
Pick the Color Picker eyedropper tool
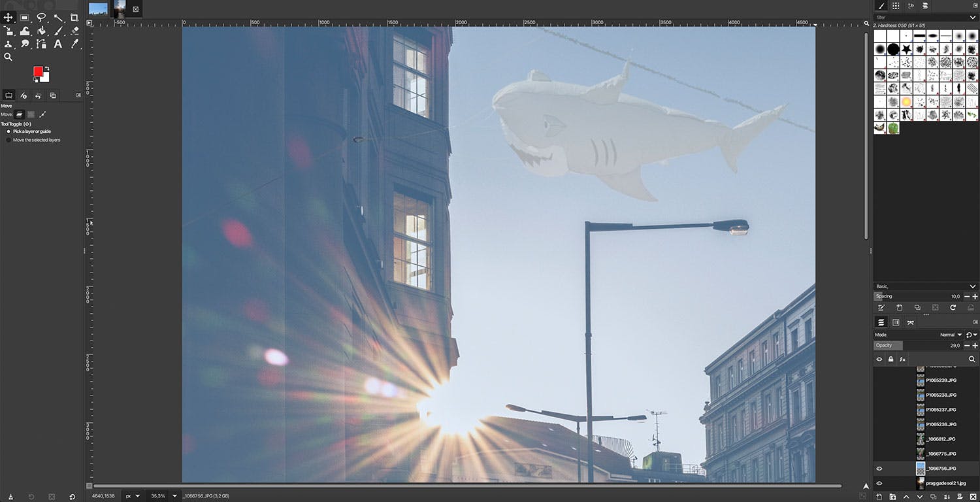[x=74, y=44]
